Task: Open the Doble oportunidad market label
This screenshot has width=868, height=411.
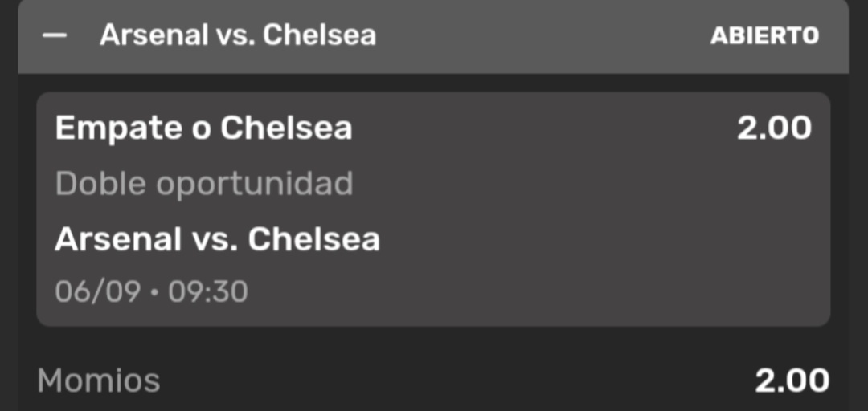Action: click(204, 184)
